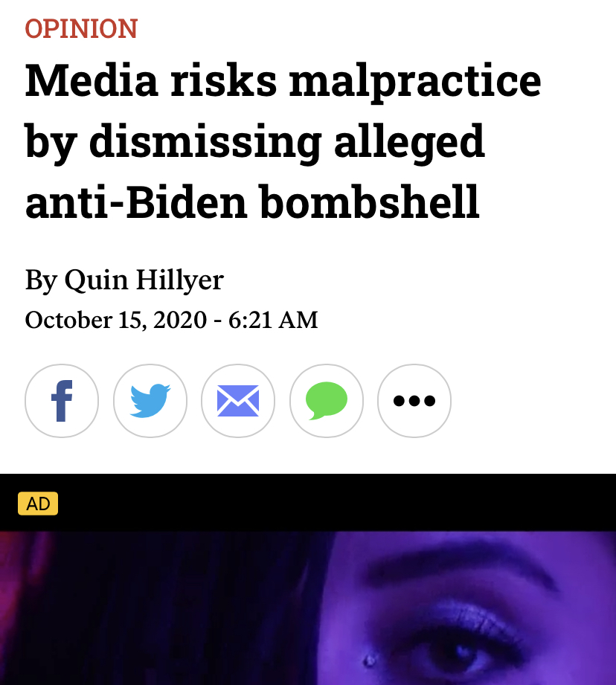This screenshot has height=685, width=616.
Task: Email the article using the envelope icon
Action: [238, 401]
